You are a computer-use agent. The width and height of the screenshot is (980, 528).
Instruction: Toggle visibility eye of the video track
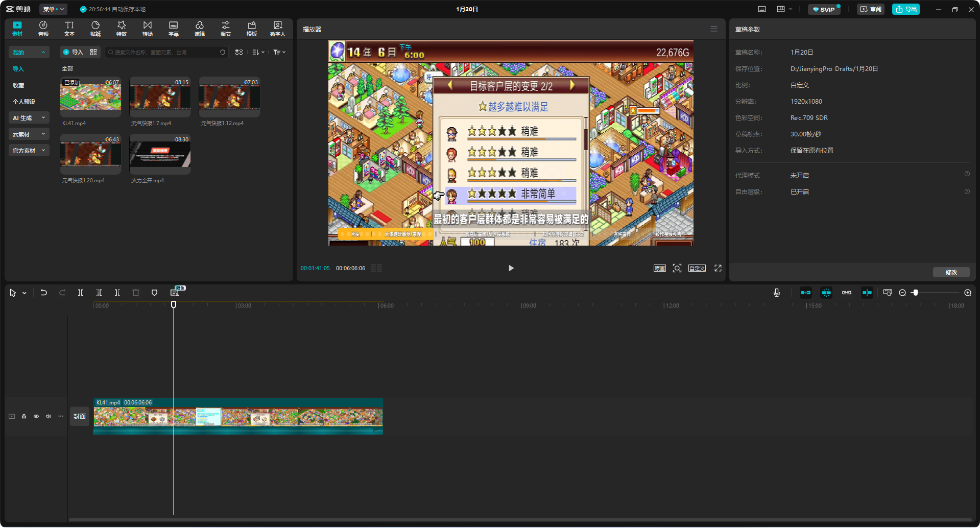tap(36, 416)
